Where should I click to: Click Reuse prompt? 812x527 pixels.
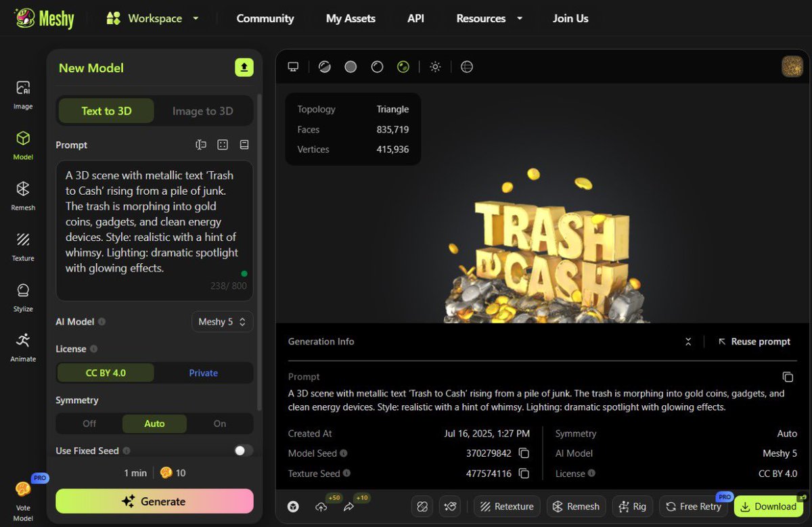[754, 342]
